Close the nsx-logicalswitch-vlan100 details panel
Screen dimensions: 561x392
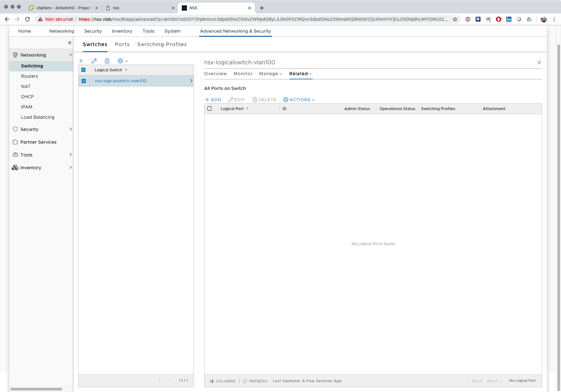tap(539, 62)
